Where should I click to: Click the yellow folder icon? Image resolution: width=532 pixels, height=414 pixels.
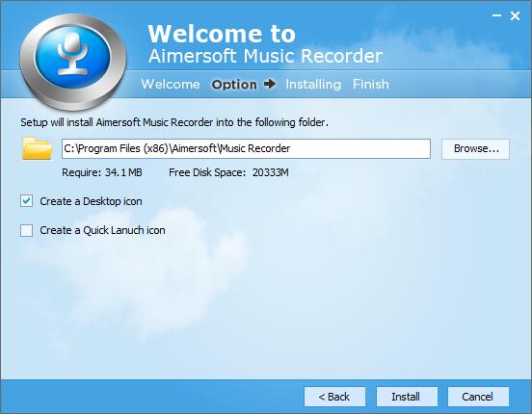pyautogui.click(x=37, y=148)
